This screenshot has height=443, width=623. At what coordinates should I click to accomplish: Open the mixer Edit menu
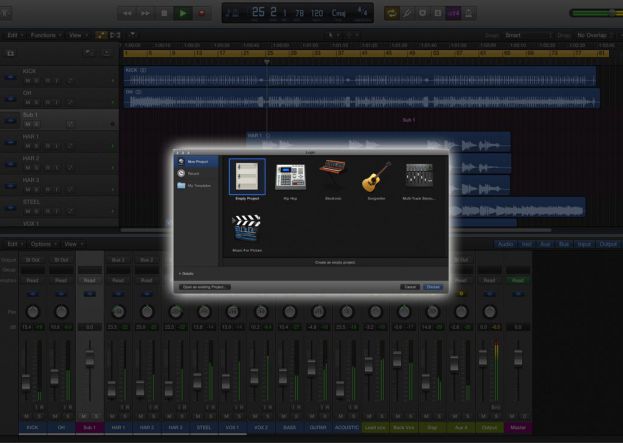(x=15, y=244)
